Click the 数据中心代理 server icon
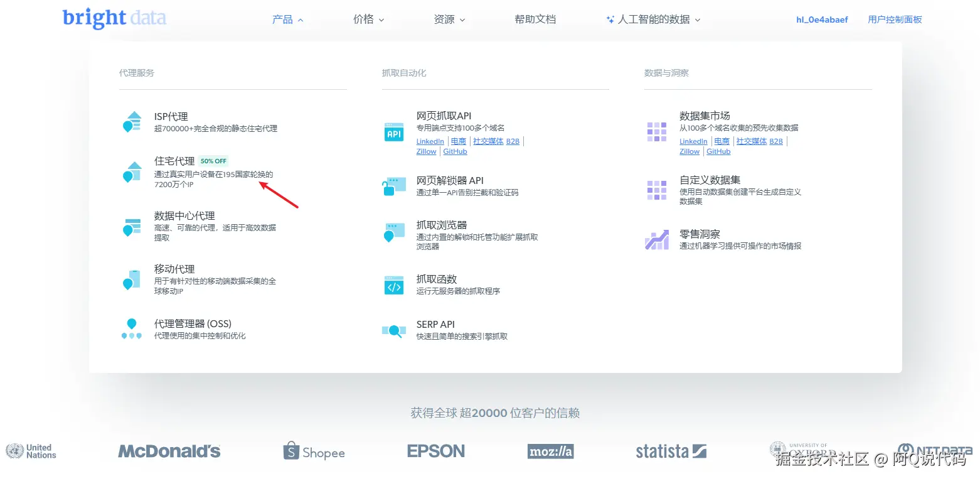Image resolution: width=980 pixels, height=481 pixels. click(x=132, y=227)
